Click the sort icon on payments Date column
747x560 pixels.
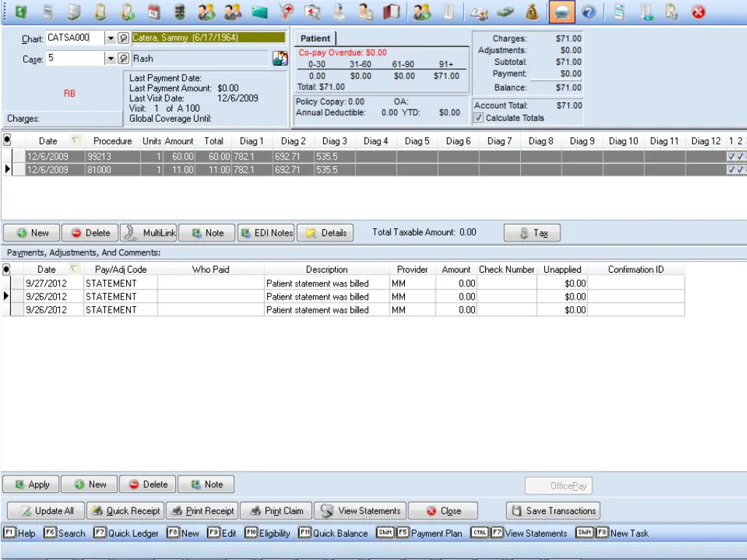tap(74, 268)
